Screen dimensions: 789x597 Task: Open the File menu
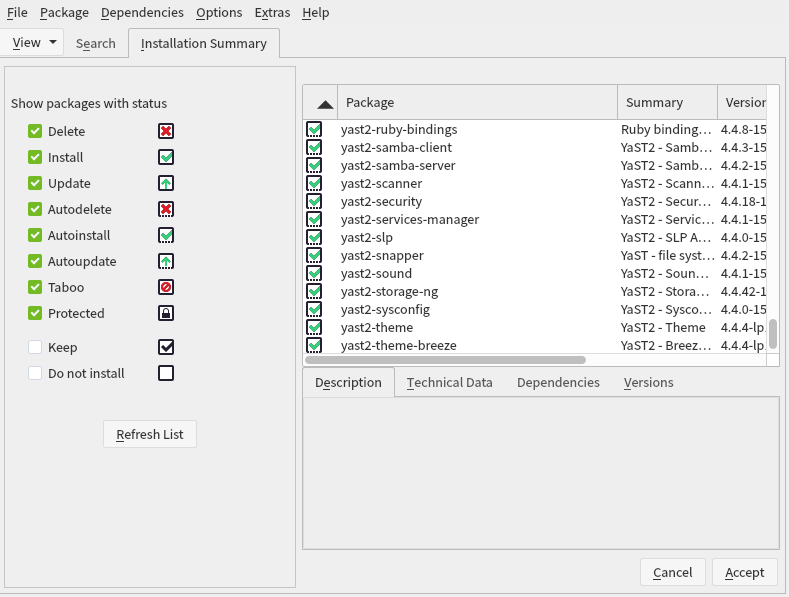pyautogui.click(x=17, y=13)
